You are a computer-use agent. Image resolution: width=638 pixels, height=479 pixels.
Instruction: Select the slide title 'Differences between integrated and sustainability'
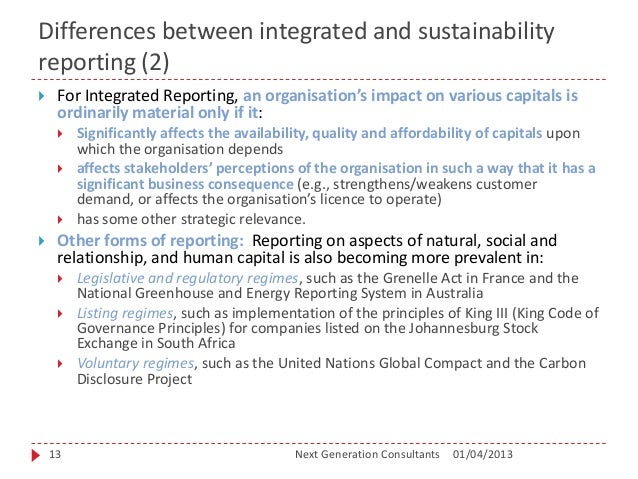click(x=296, y=31)
